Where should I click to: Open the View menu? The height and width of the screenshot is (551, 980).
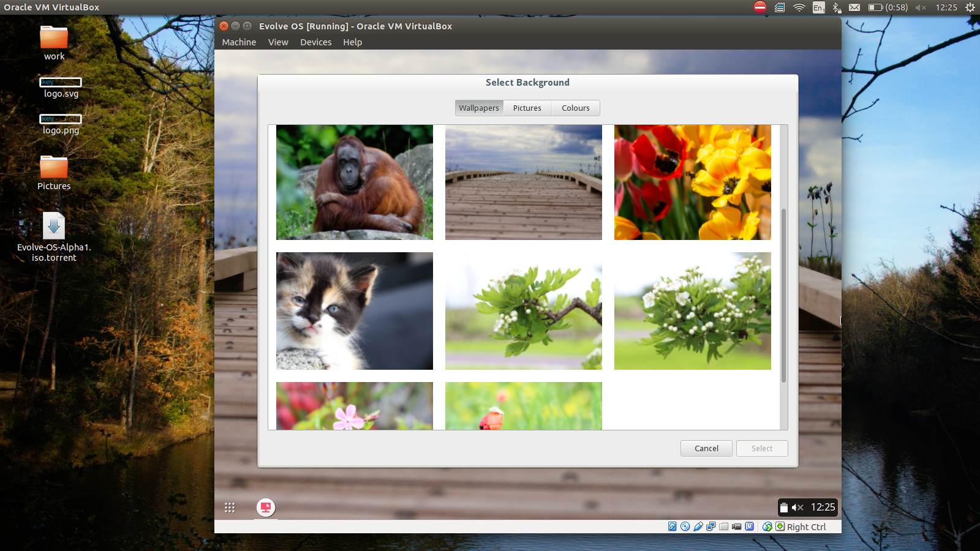click(278, 42)
